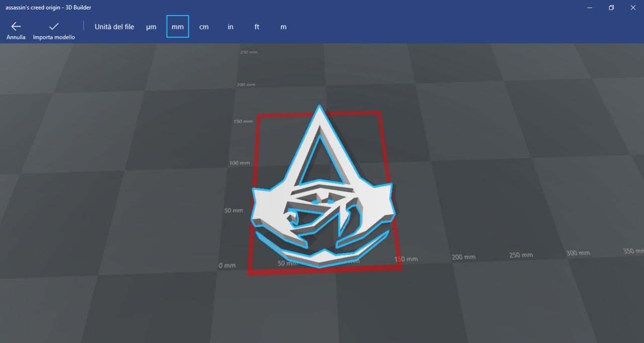Minimize the 3D Builder window
Viewport: 644px width, 343px height.
[590, 8]
